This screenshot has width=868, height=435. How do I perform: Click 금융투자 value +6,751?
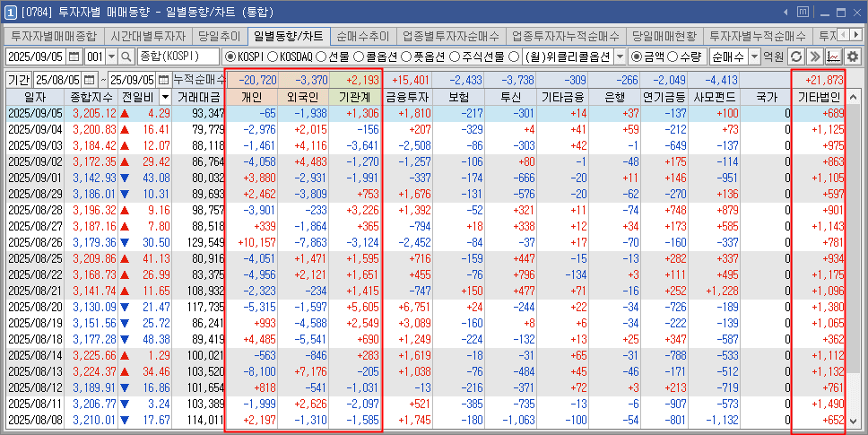[x=414, y=307]
